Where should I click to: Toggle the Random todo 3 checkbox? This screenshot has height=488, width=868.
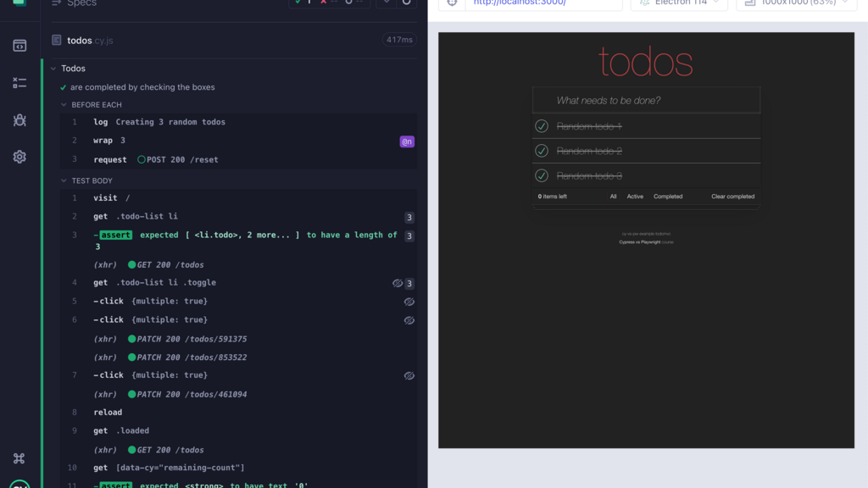click(542, 175)
